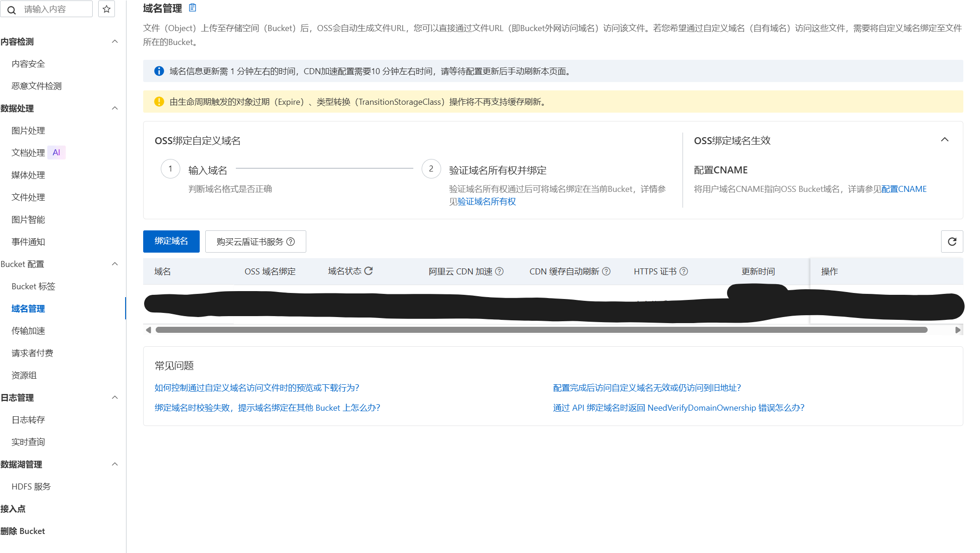Refresh the domain list with reload button
Viewport: 980px width, 553px height.
tap(952, 242)
